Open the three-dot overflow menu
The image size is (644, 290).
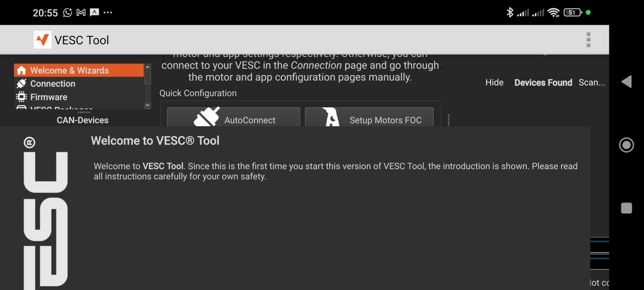coord(588,40)
